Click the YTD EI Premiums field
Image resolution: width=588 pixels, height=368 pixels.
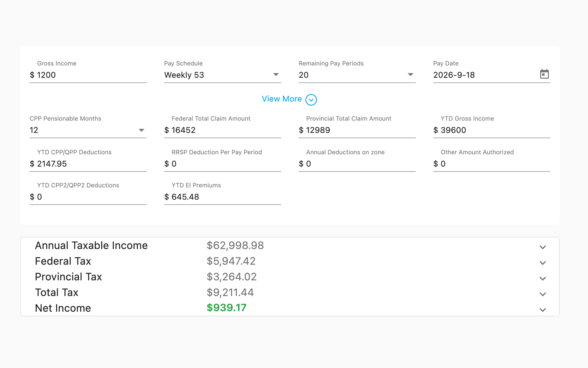(222, 197)
